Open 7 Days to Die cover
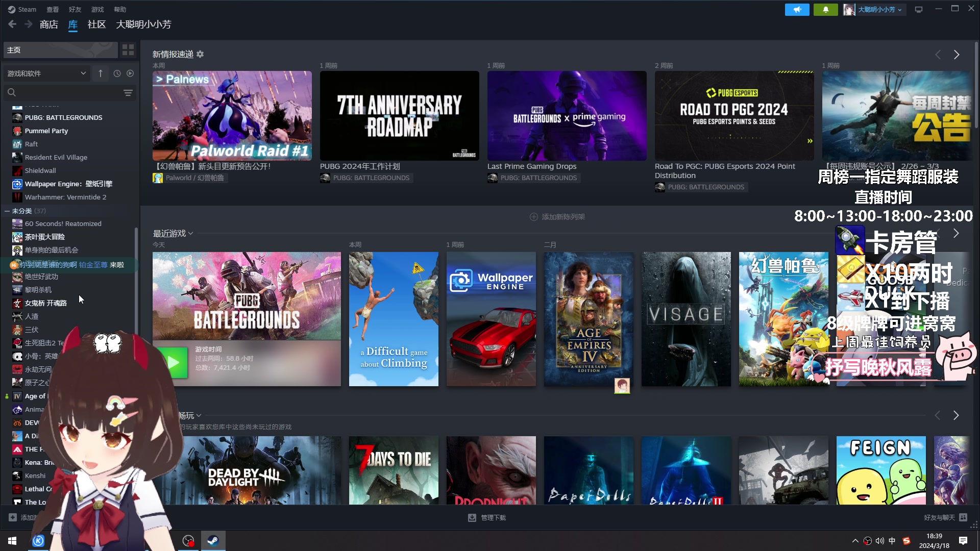This screenshot has height=551, width=980. pyautogui.click(x=394, y=470)
